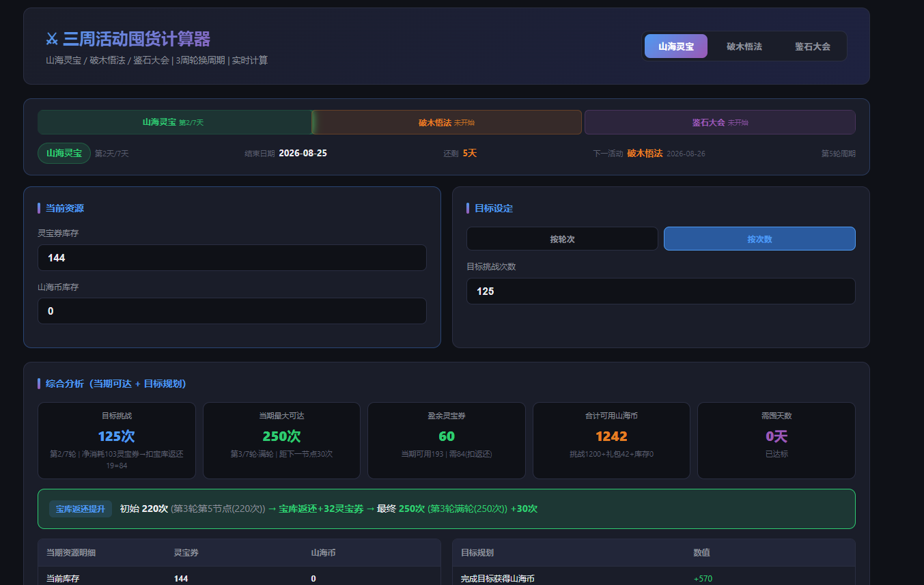The width and height of the screenshot is (924, 585).
Task: Click the 当前库存 table row label
Action: tap(63, 578)
